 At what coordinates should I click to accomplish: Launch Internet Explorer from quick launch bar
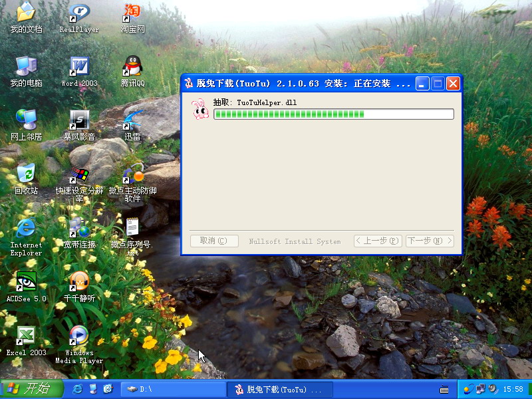[77, 389]
